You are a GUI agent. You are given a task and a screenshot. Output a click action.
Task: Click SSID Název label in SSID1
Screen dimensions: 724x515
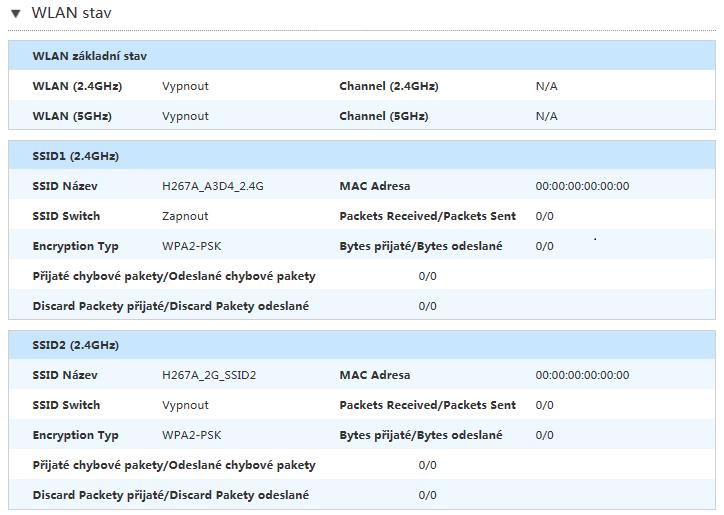(65, 186)
